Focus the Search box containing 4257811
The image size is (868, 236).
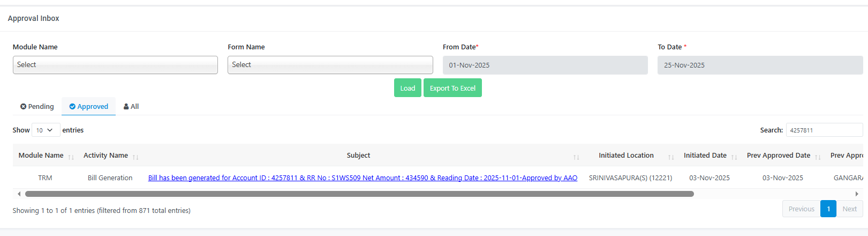(824, 130)
